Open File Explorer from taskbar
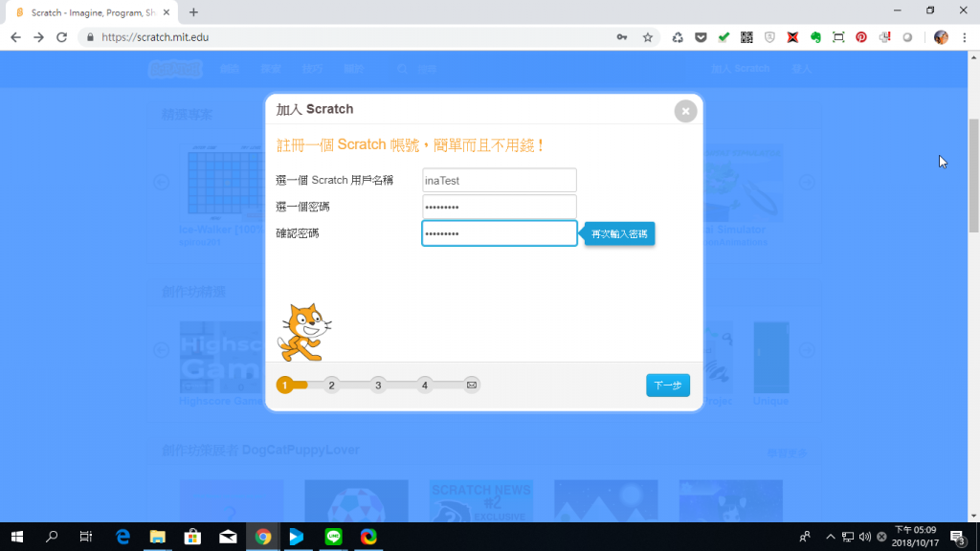The image size is (980, 551). pos(158,537)
